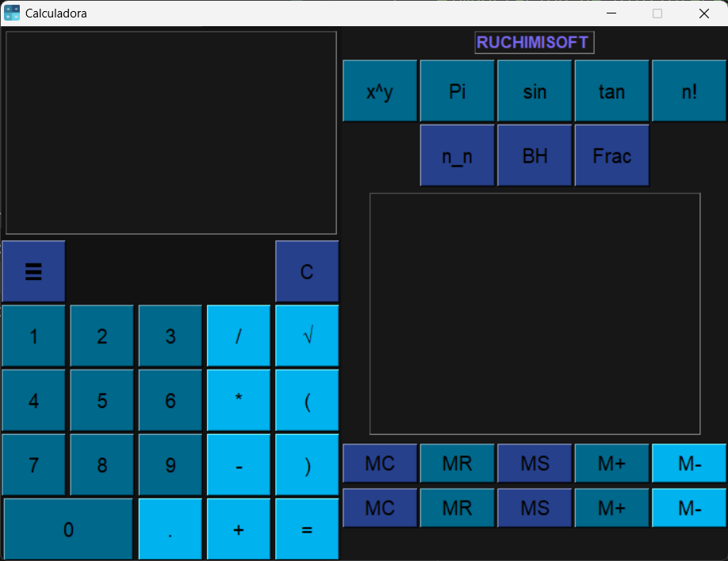Screen dimensions: 728x561
Task: Select the sin function
Action: coord(535,91)
